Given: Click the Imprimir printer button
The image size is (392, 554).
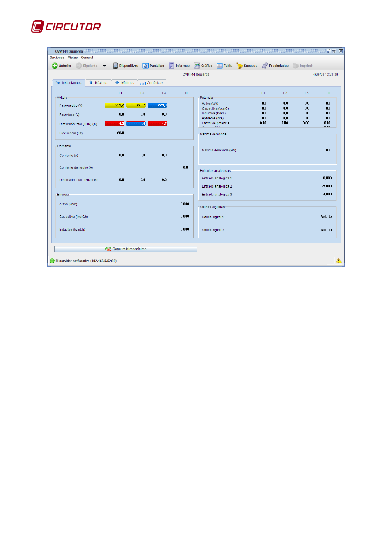Looking at the screenshot, I should click(303, 66).
